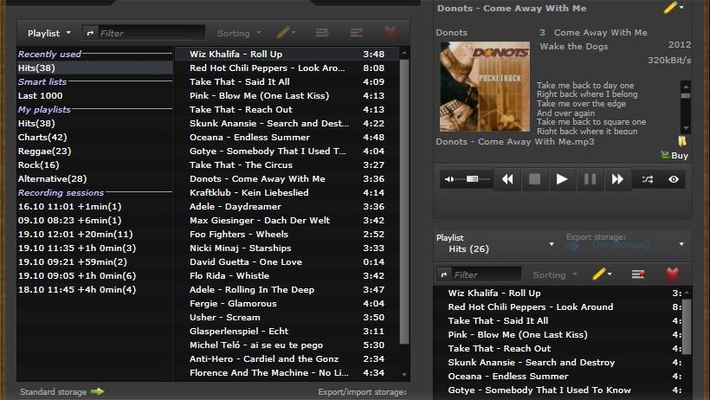Open recording session 16.10 11:01 +1min(1)
The width and height of the screenshot is (710, 400).
pyautogui.click(x=95, y=207)
